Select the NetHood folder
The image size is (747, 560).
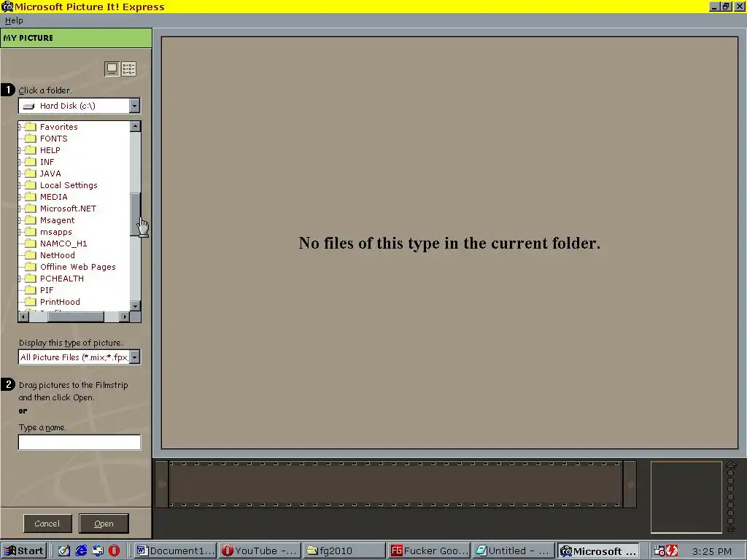[x=57, y=255]
